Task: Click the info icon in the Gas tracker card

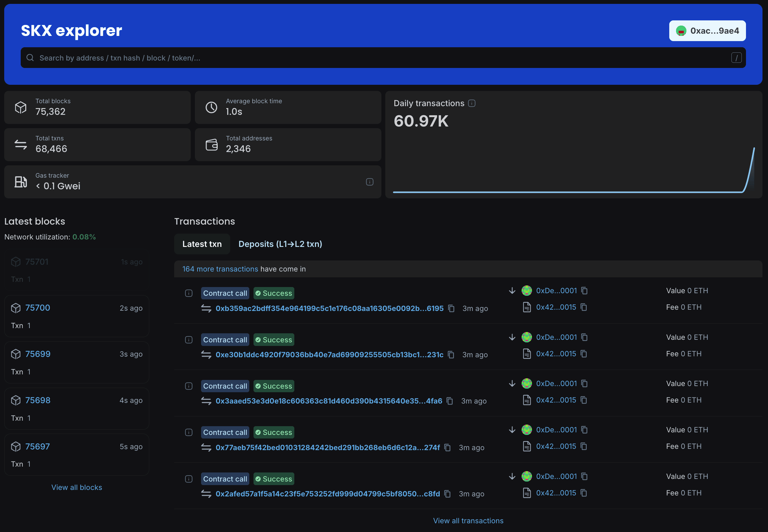Action: (x=369, y=182)
